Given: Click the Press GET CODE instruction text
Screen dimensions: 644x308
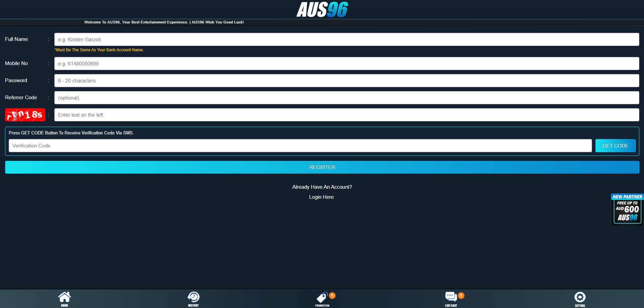Looking at the screenshot, I should coord(71,133).
